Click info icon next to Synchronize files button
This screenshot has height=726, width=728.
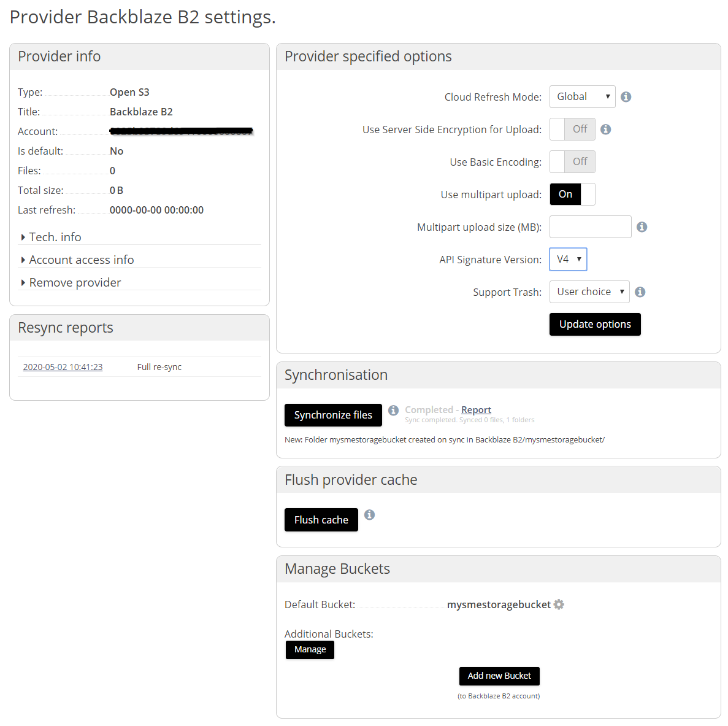pyautogui.click(x=393, y=410)
